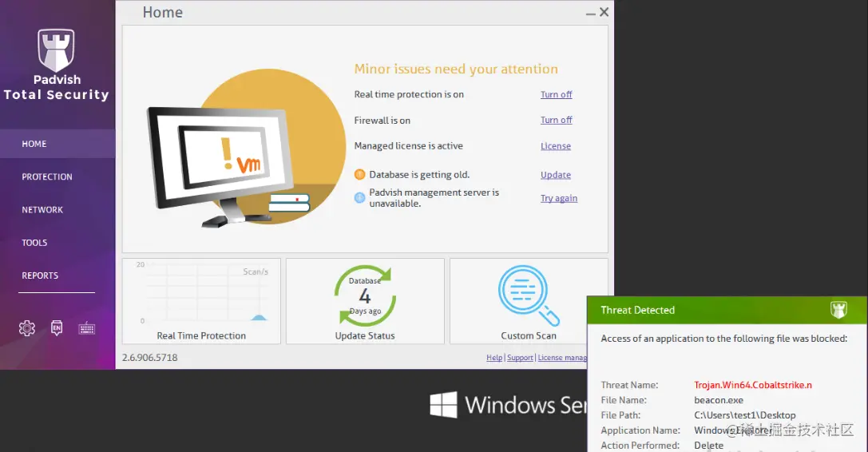The width and height of the screenshot is (868, 452).
Task: Click the Update Status label
Action: coord(365,335)
